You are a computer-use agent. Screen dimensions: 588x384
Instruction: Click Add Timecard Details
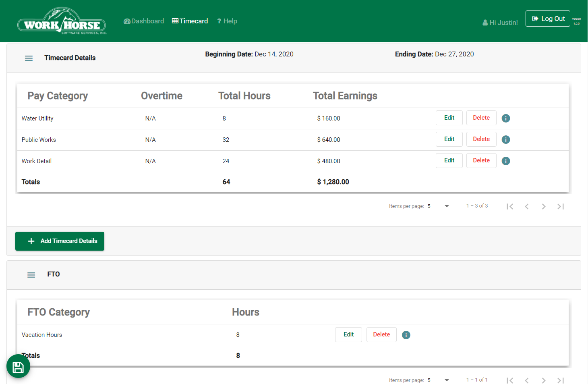60,241
